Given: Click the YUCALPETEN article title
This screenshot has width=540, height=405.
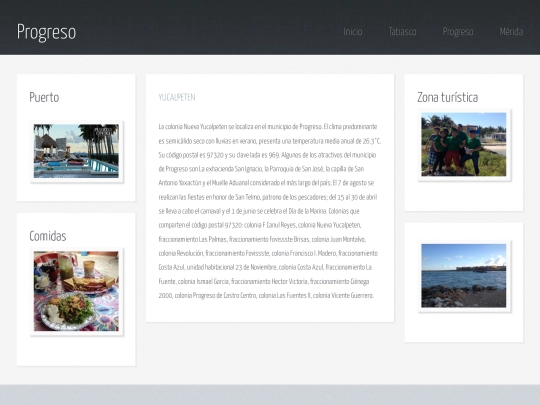Looking at the screenshot, I should click(x=177, y=97).
